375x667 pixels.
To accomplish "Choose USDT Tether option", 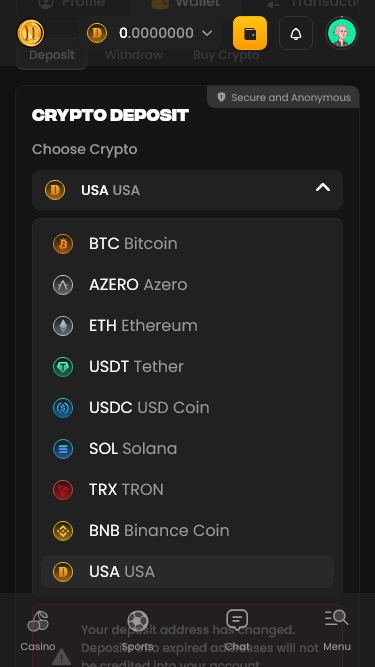I will click(188, 367).
